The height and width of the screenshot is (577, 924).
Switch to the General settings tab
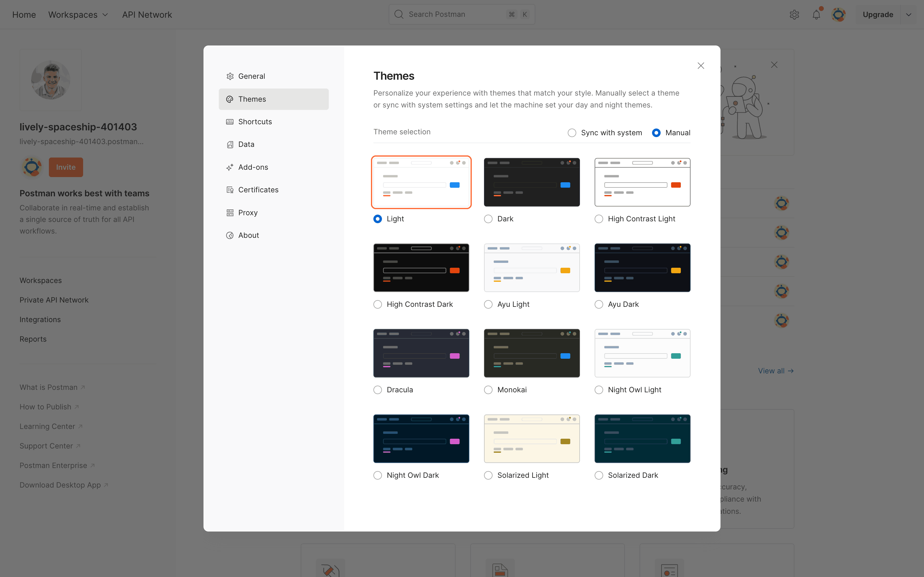pyautogui.click(x=251, y=76)
